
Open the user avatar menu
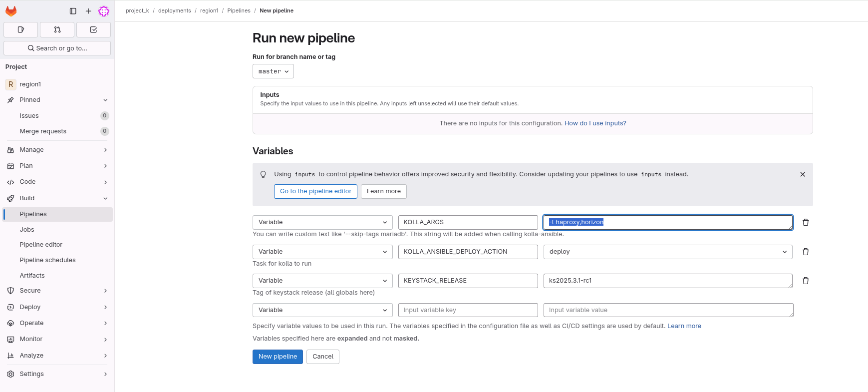pyautogui.click(x=104, y=11)
